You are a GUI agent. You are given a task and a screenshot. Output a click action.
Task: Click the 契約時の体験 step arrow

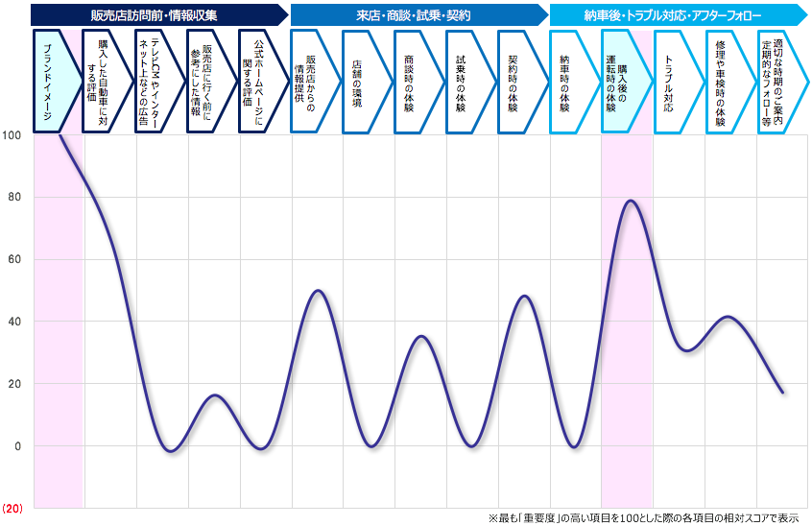pyautogui.click(x=520, y=82)
